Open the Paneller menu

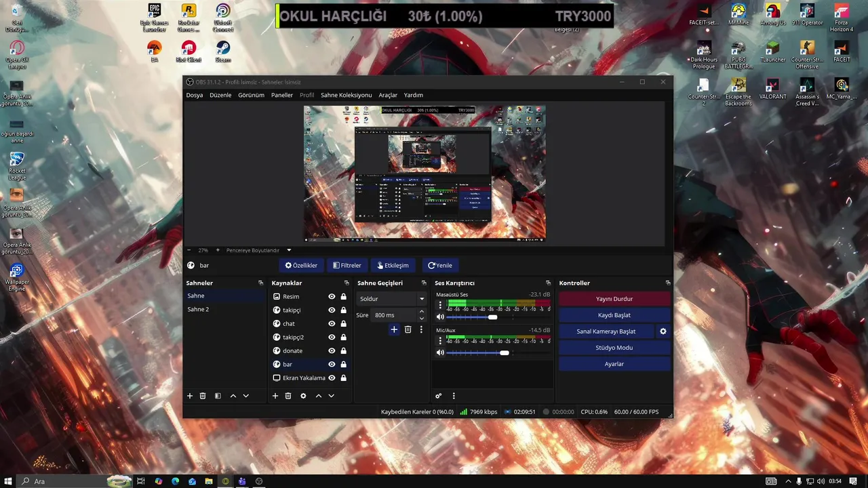(x=282, y=95)
